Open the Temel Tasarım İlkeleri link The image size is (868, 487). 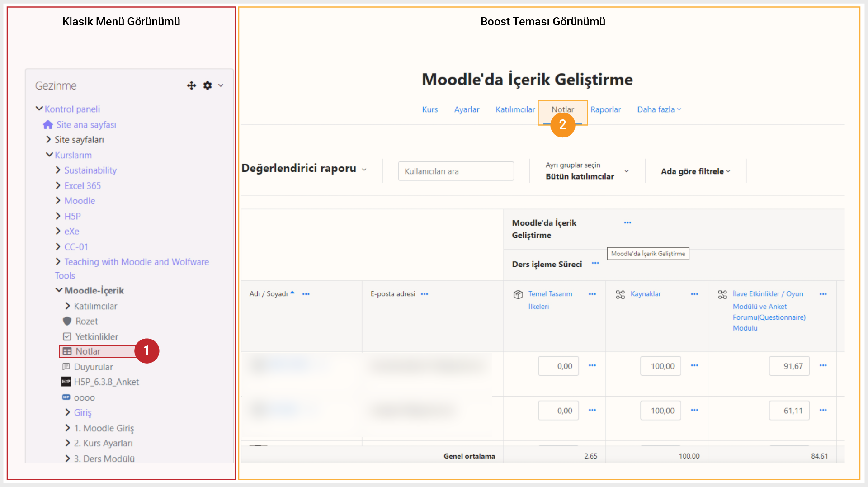(550, 300)
